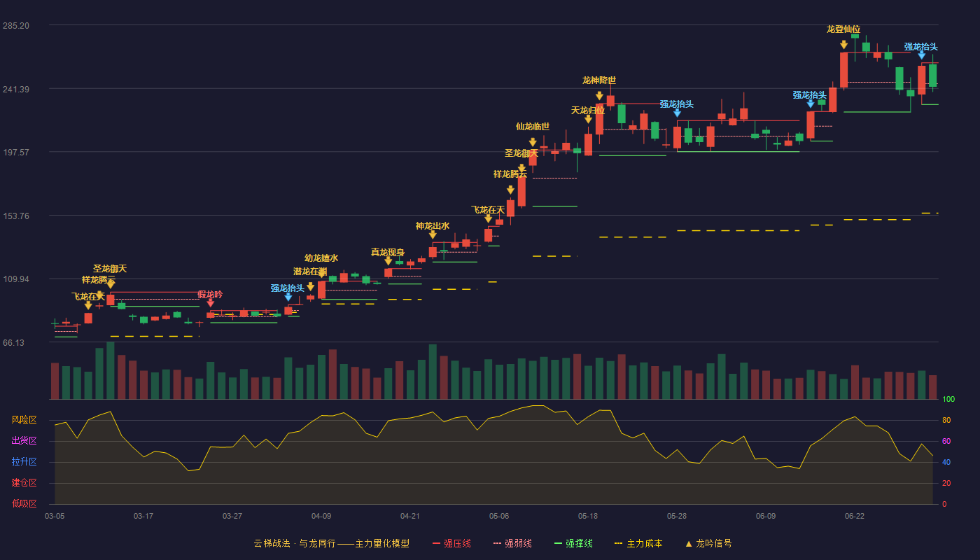Click the 285.20 price axis label
The width and height of the screenshot is (980, 560).
(x=16, y=26)
